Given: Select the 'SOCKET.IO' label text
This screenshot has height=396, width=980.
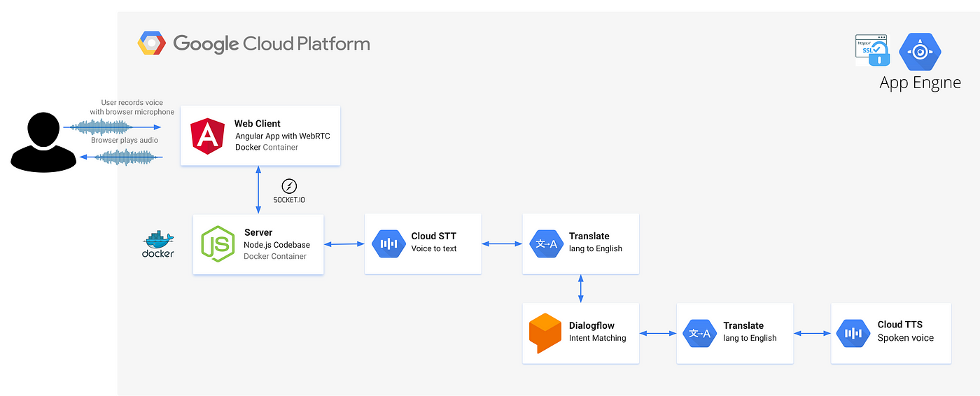Looking at the screenshot, I should [289, 200].
